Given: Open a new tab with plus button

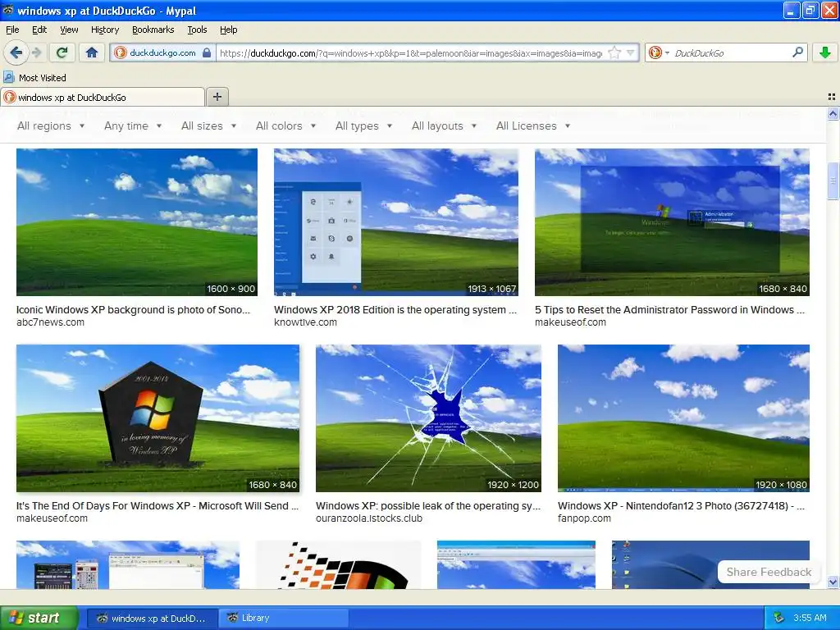Looking at the screenshot, I should tap(217, 97).
